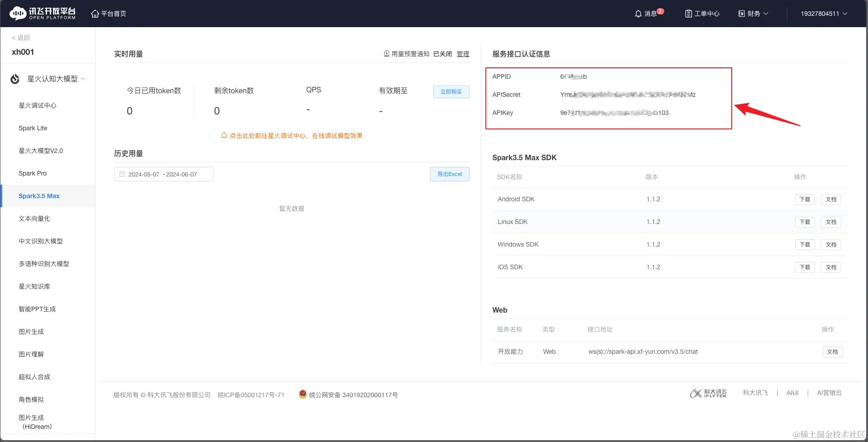Click 皖公网安备 34019202000117号 link
This screenshot has width=868, height=442.
click(353, 395)
